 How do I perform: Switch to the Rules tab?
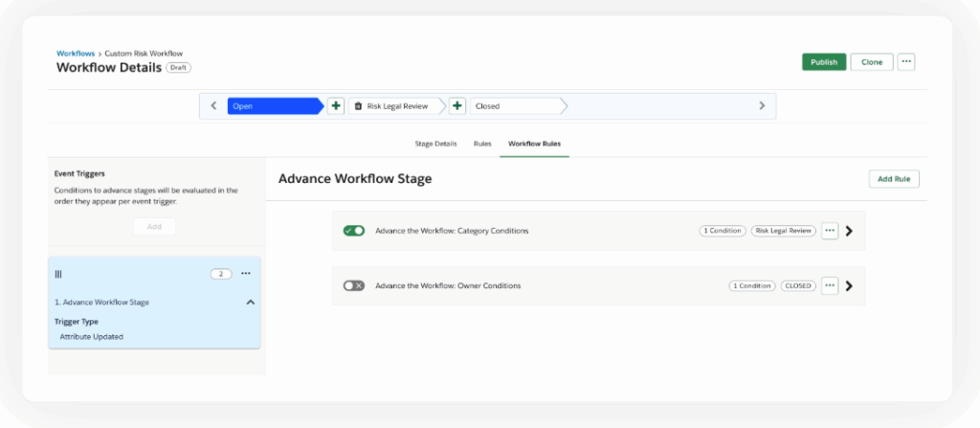click(482, 144)
